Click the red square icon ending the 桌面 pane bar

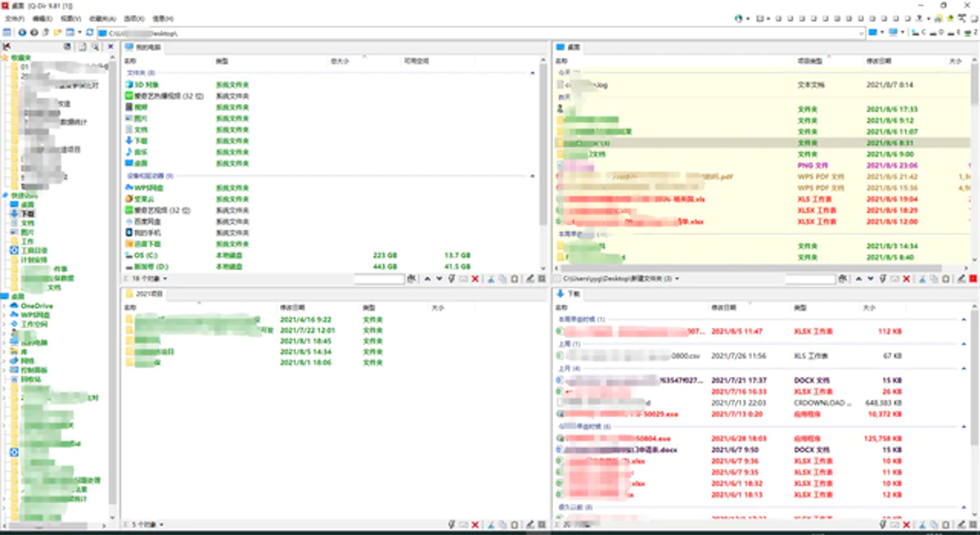pos(973,279)
